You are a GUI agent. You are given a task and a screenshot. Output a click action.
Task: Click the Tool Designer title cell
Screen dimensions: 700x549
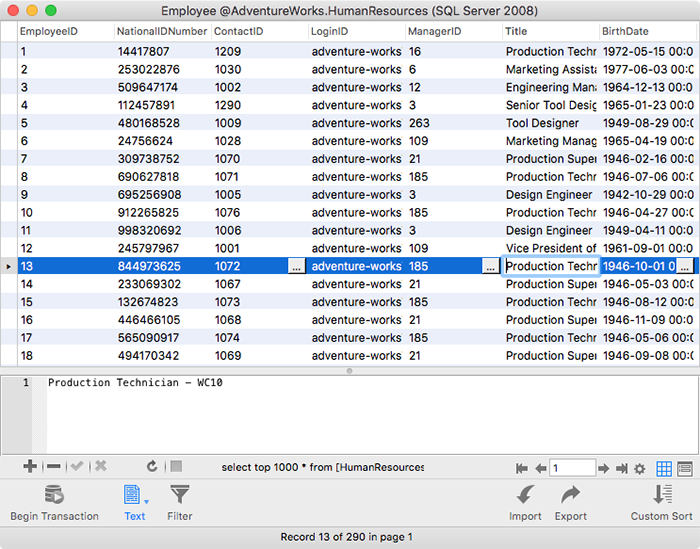(x=551, y=123)
